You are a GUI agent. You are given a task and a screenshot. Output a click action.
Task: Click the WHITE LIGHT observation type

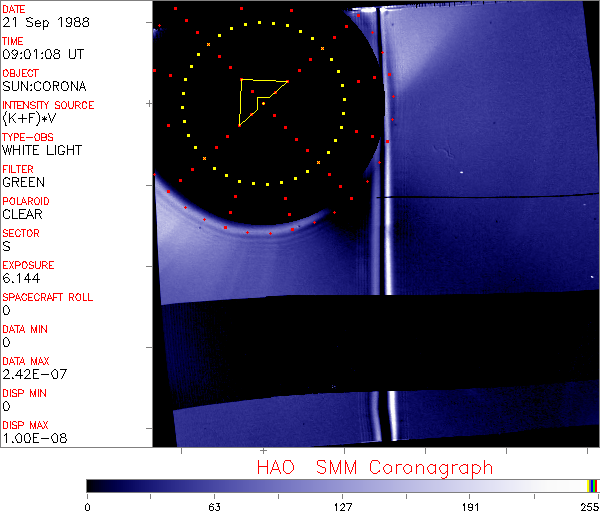[x=42, y=151]
